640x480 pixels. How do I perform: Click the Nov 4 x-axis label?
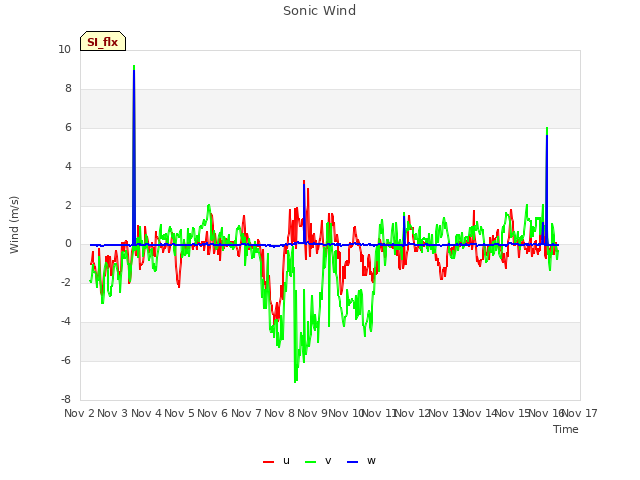[x=146, y=413]
